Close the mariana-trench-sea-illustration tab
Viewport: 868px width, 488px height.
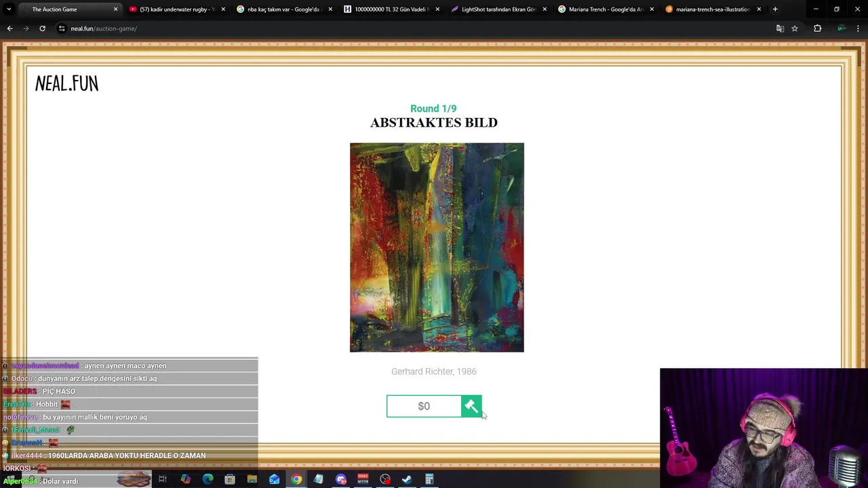[759, 9]
